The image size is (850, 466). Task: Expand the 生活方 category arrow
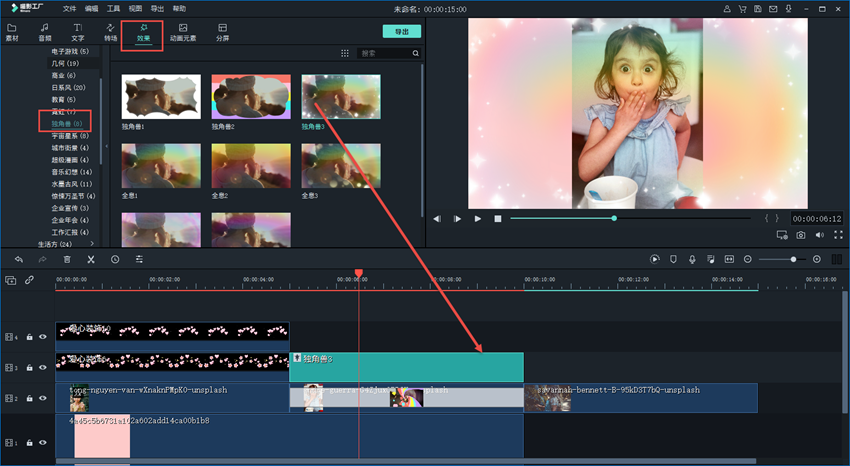pos(92,244)
